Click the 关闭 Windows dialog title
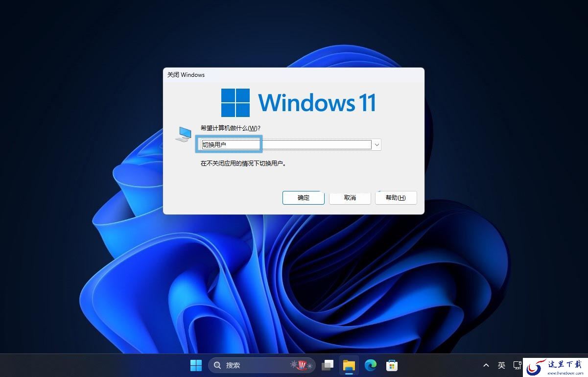 [x=186, y=75]
